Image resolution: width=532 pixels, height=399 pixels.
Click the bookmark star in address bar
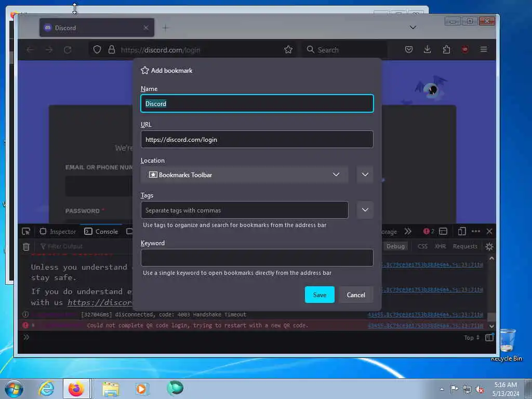[288, 50]
